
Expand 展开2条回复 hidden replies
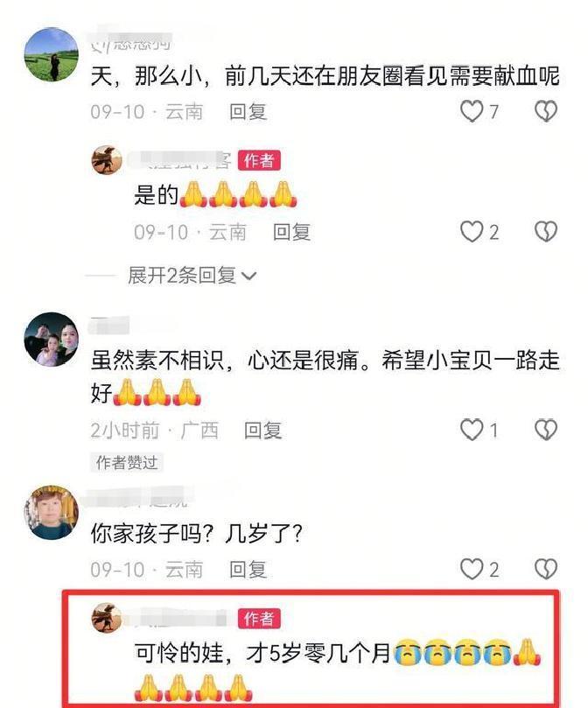tap(182, 276)
